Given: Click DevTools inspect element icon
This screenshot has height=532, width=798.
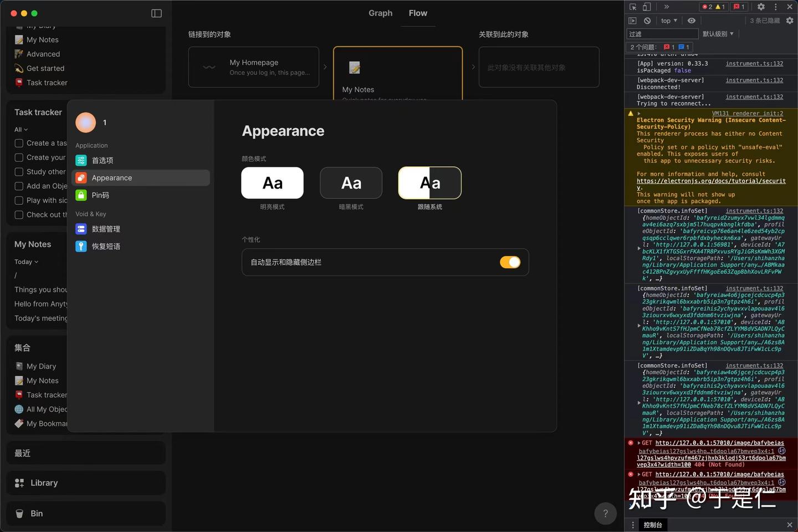Looking at the screenshot, I should pyautogui.click(x=633, y=7).
